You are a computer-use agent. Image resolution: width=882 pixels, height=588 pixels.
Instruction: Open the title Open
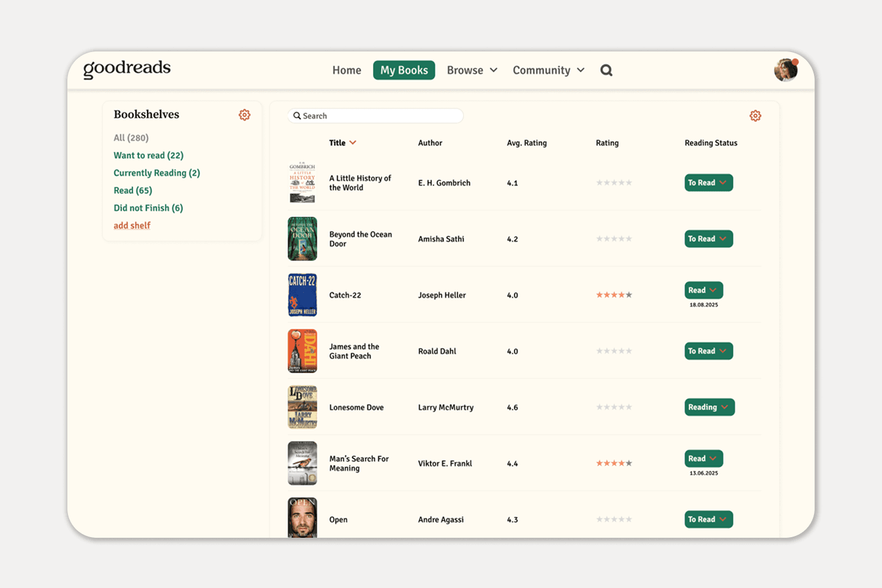click(x=338, y=520)
